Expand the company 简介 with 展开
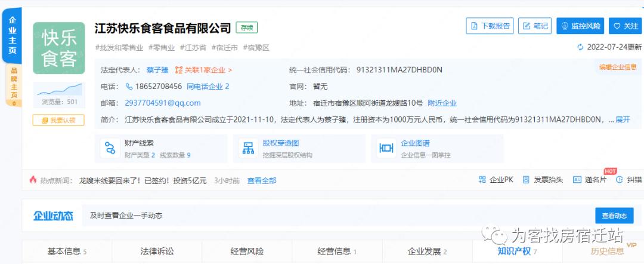The width and height of the screenshot is (644, 264). click(623, 119)
